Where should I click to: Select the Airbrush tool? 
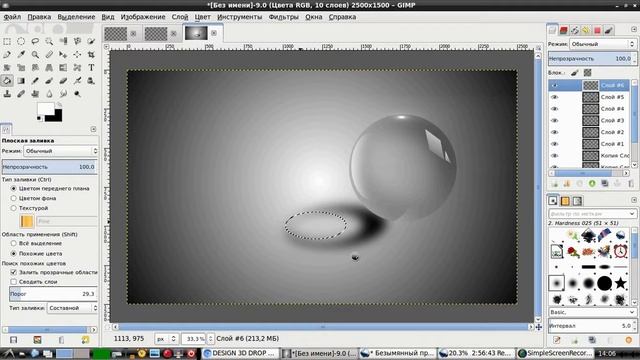tap(77, 80)
